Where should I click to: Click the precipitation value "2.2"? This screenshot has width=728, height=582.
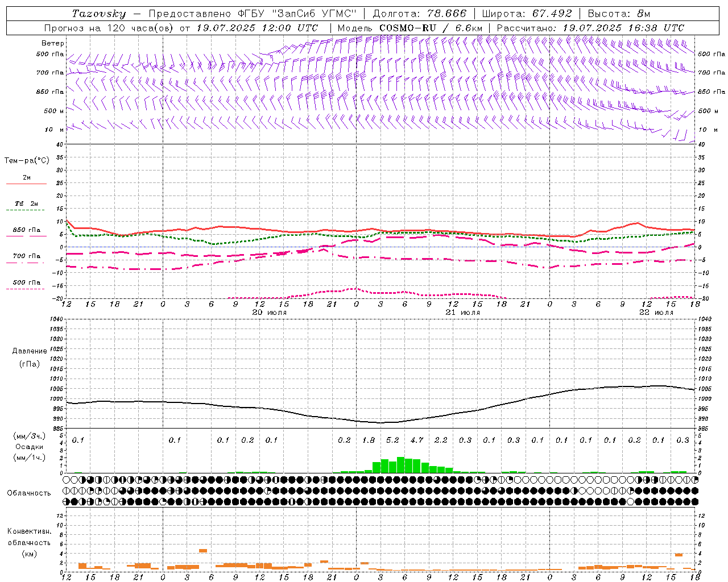click(441, 440)
